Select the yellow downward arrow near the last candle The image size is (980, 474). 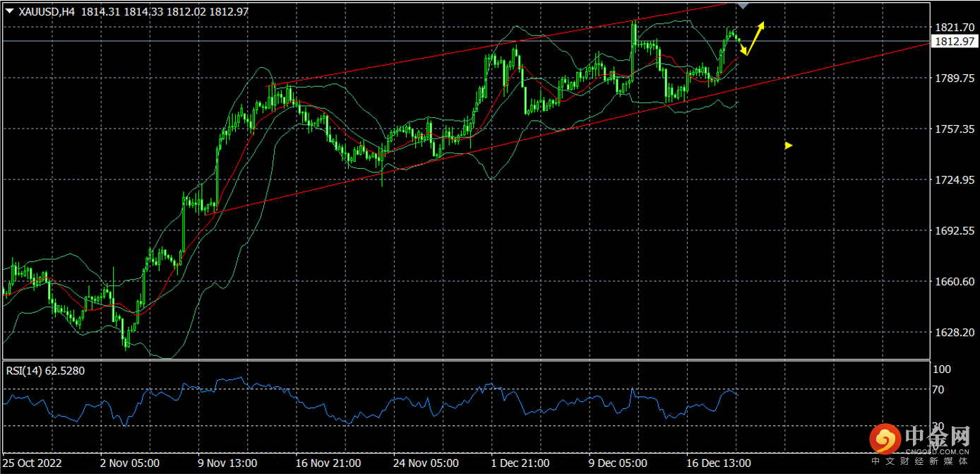pyautogui.click(x=743, y=51)
